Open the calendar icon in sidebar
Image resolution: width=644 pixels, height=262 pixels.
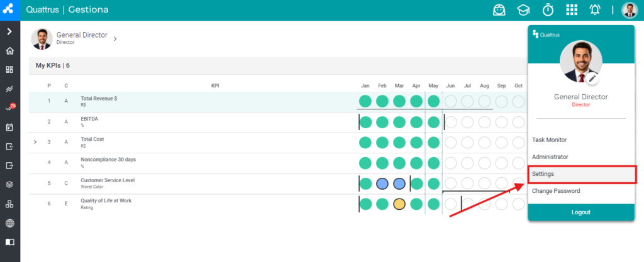[x=10, y=127]
